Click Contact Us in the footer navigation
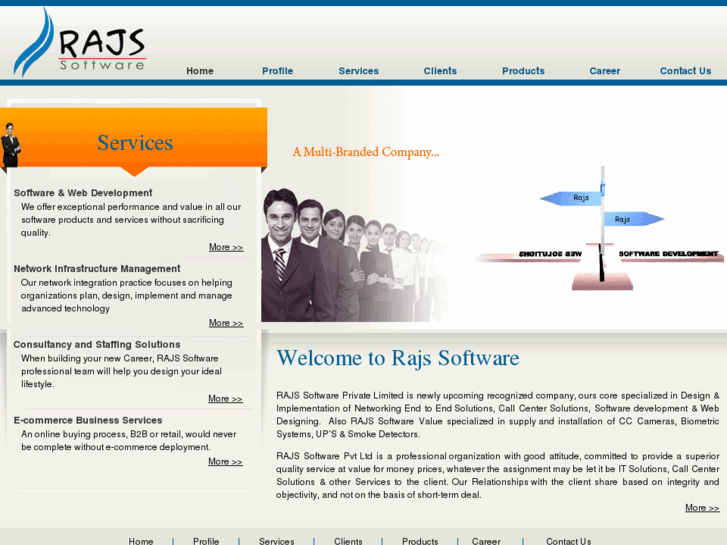The image size is (727, 545). pyautogui.click(x=568, y=541)
